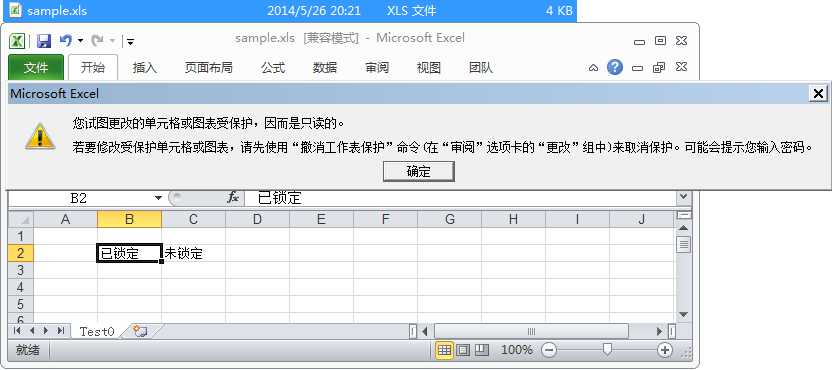832x370 pixels.
Task: Select the Test0 sheet tab
Action: click(x=97, y=331)
